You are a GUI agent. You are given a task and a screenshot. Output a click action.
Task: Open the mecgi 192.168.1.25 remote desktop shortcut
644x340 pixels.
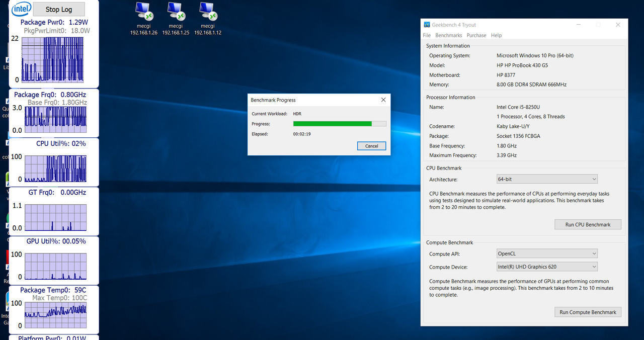tap(176, 19)
